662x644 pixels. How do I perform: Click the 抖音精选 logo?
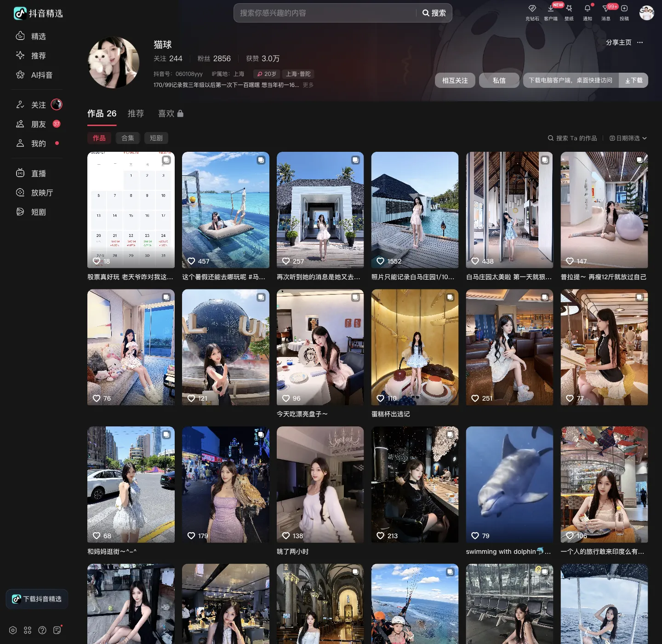click(38, 13)
